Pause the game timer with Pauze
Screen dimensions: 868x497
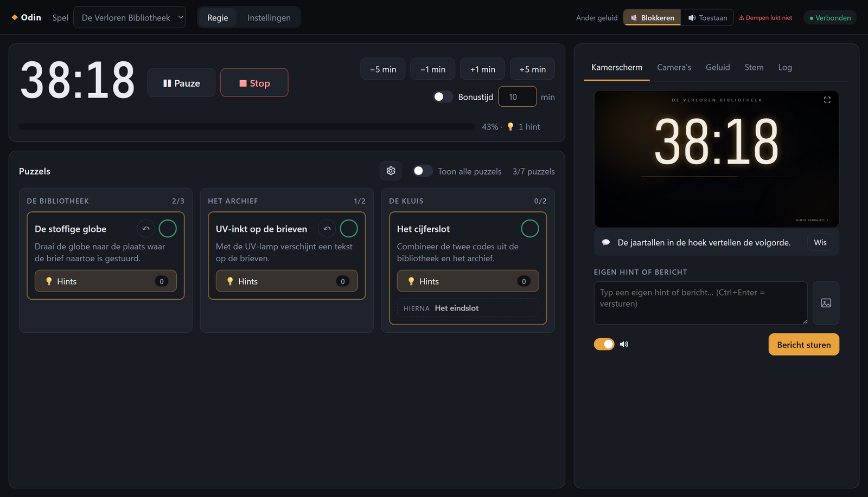(181, 83)
